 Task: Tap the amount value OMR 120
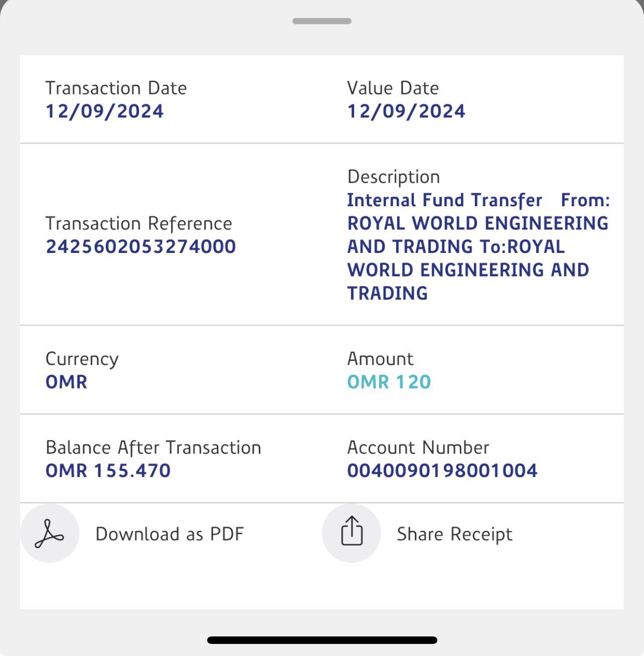click(x=389, y=382)
